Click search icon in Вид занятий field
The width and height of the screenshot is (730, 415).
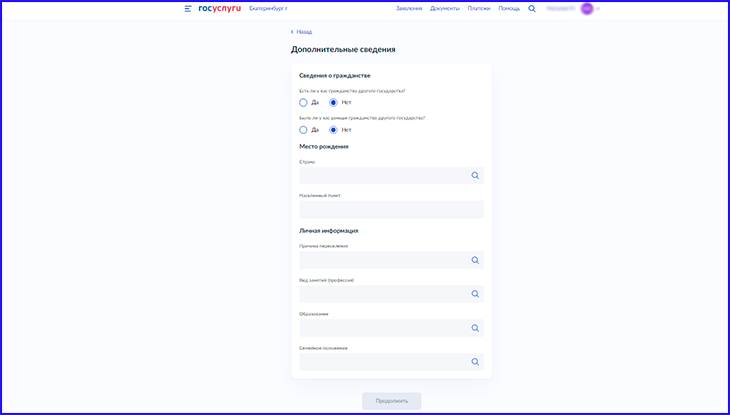(x=475, y=294)
